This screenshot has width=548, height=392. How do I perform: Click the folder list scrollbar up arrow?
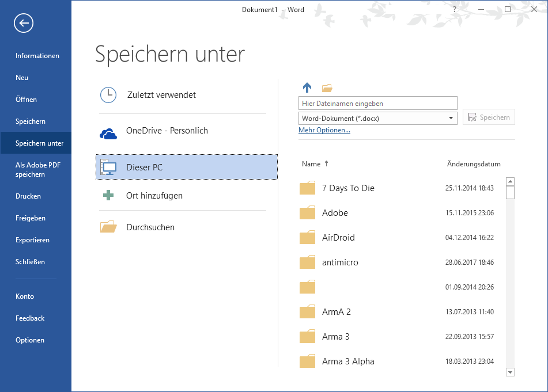(510, 181)
